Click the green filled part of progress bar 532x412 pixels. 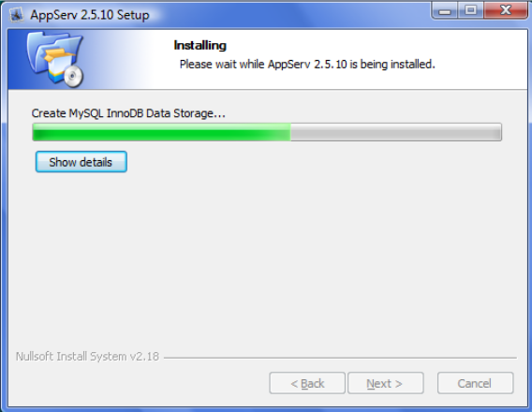[x=161, y=132]
